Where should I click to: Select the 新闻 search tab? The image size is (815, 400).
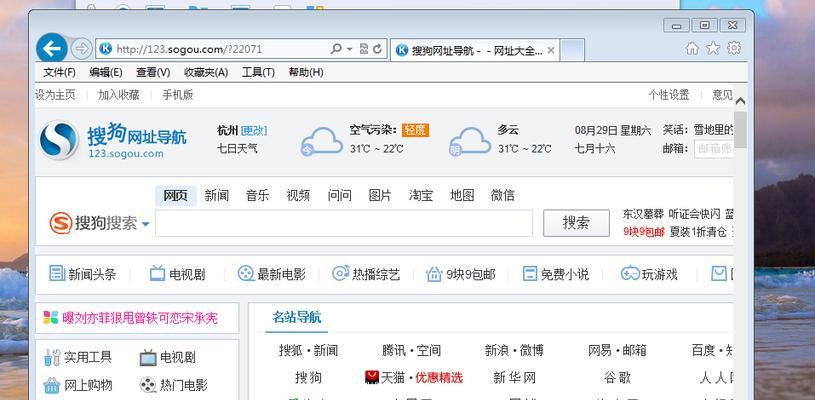216,196
